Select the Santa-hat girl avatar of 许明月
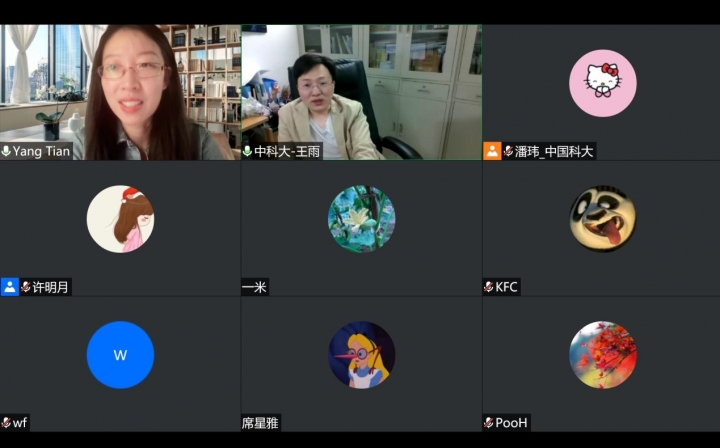The height and width of the screenshot is (448, 720). tap(120, 219)
